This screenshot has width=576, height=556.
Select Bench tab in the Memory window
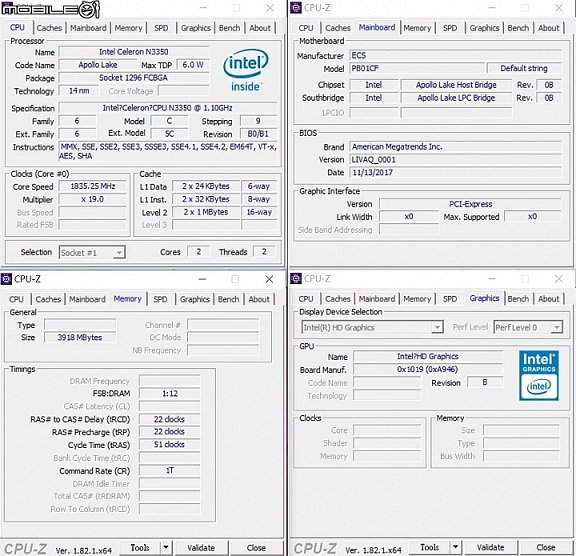(x=228, y=299)
